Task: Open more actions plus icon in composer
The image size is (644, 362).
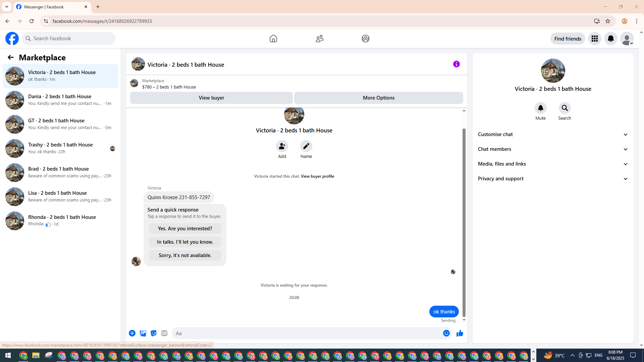Action: coord(132,333)
